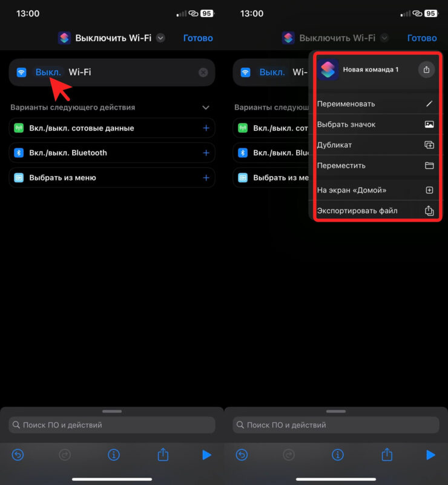Toggle the Выкл. parameter in the Wi-Fi action
Viewport: 448px width, 485px height.
pos(48,72)
